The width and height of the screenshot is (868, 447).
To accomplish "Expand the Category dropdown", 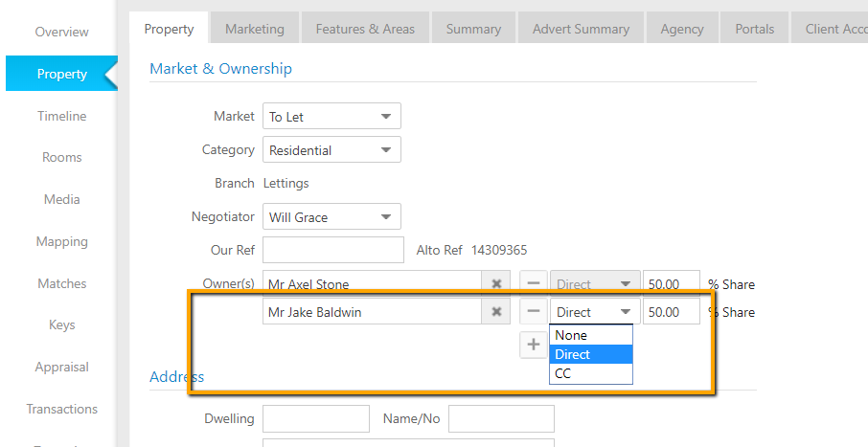I will (x=331, y=150).
